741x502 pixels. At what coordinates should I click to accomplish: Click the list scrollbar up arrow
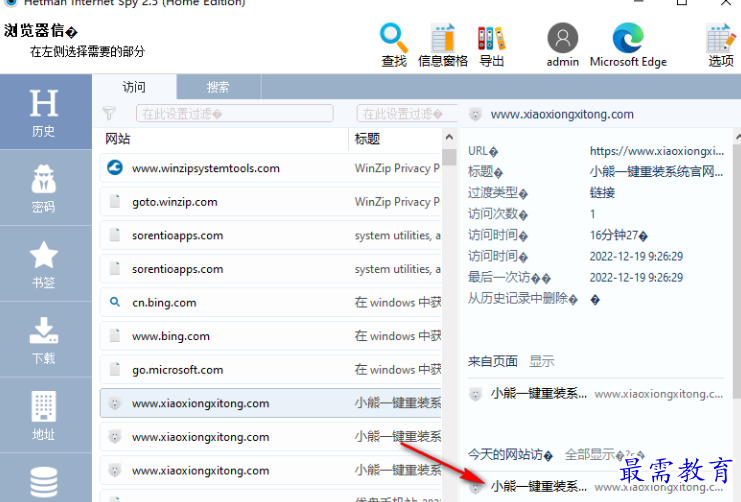click(x=449, y=137)
